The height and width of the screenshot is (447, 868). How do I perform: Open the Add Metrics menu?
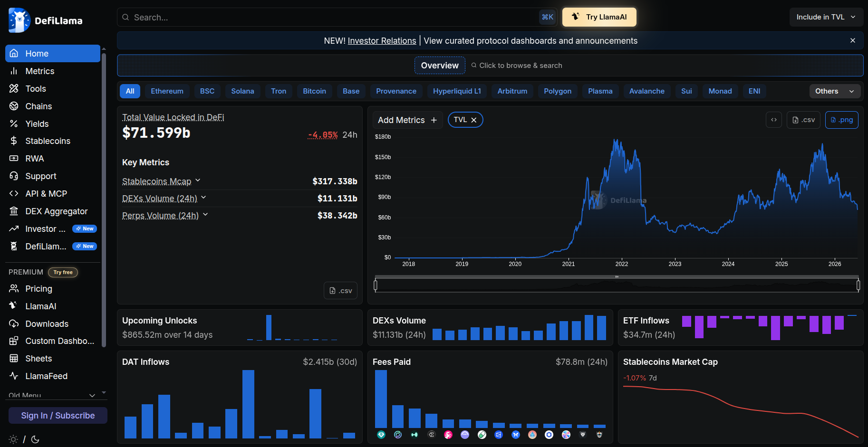(x=407, y=120)
